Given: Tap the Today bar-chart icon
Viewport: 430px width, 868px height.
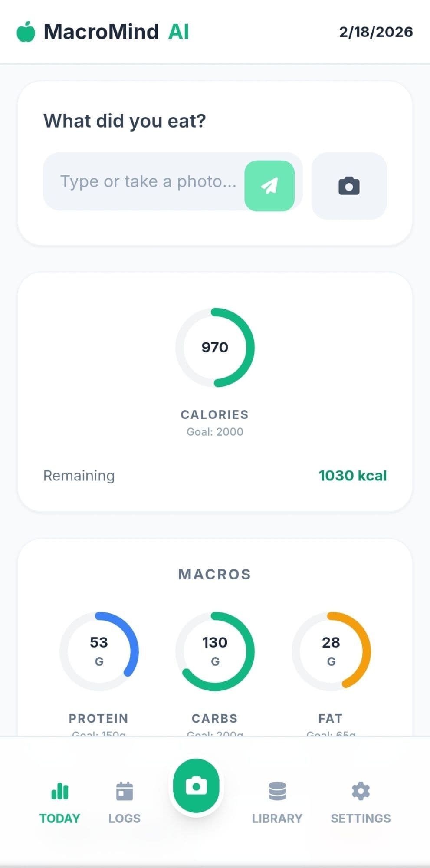Looking at the screenshot, I should (60, 791).
